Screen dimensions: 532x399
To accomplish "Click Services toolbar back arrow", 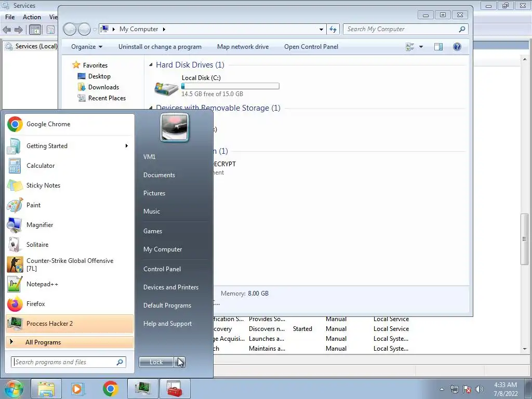I will pos(7,30).
